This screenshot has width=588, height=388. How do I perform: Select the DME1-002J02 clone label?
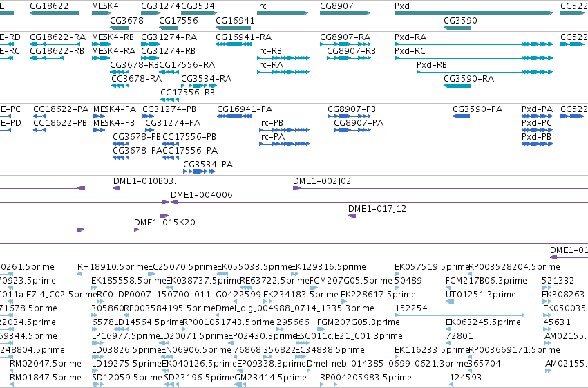[322, 181]
